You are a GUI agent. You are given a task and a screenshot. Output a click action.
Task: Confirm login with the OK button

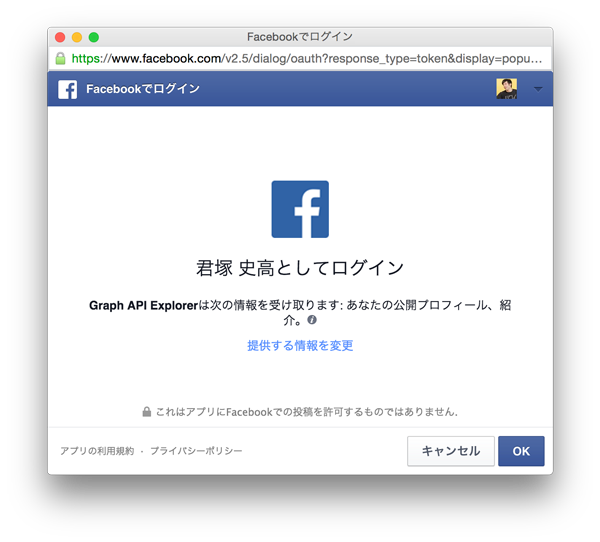[x=521, y=451]
